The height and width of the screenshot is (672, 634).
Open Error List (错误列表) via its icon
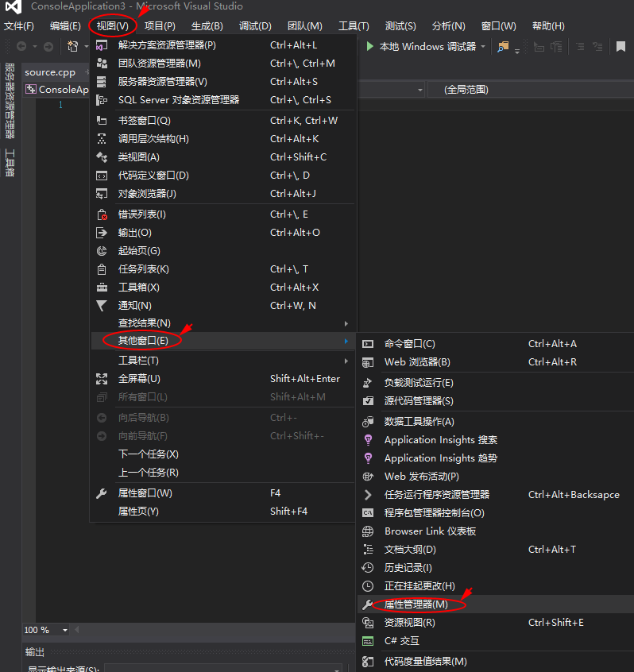[x=102, y=214]
